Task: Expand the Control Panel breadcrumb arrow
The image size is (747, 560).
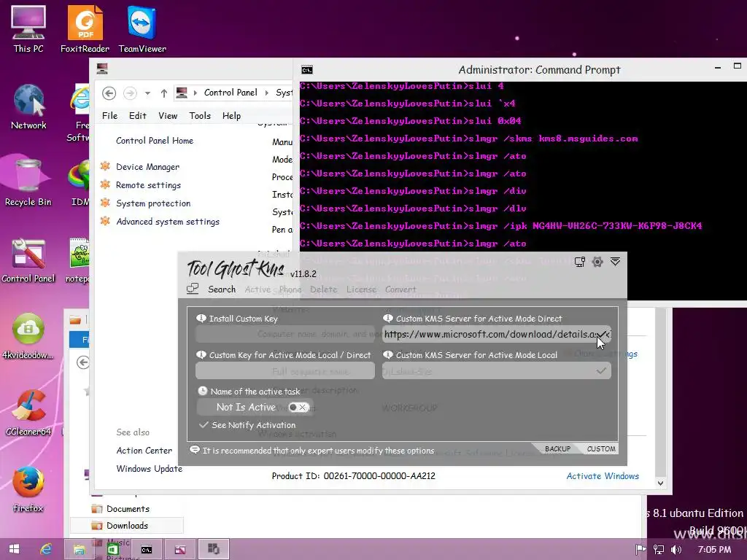Action: tap(267, 93)
